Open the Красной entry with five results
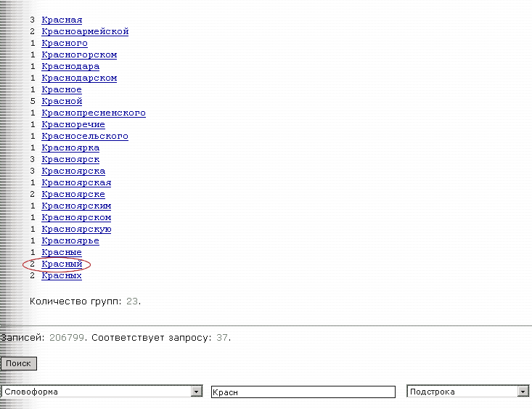 [x=62, y=101]
